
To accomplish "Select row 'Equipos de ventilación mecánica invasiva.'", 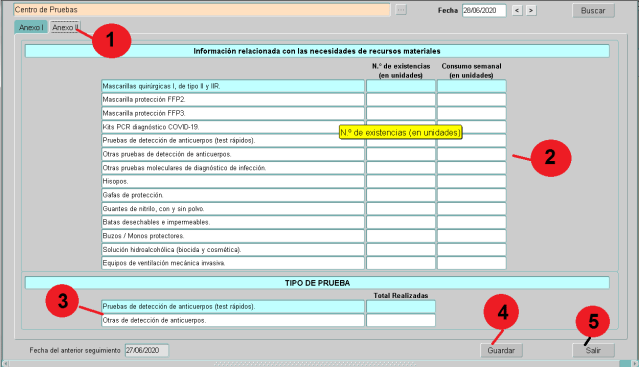I will click(233, 263).
